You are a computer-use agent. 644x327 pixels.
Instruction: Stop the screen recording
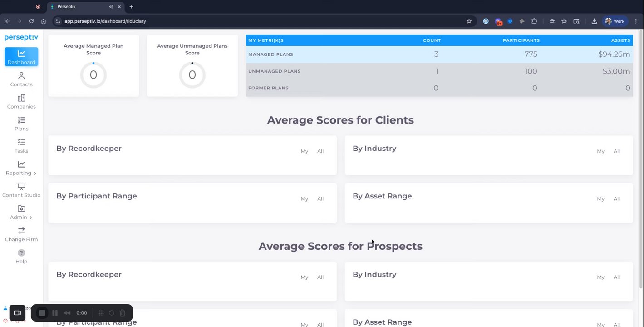pyautogui.click(x=42, y=313)
